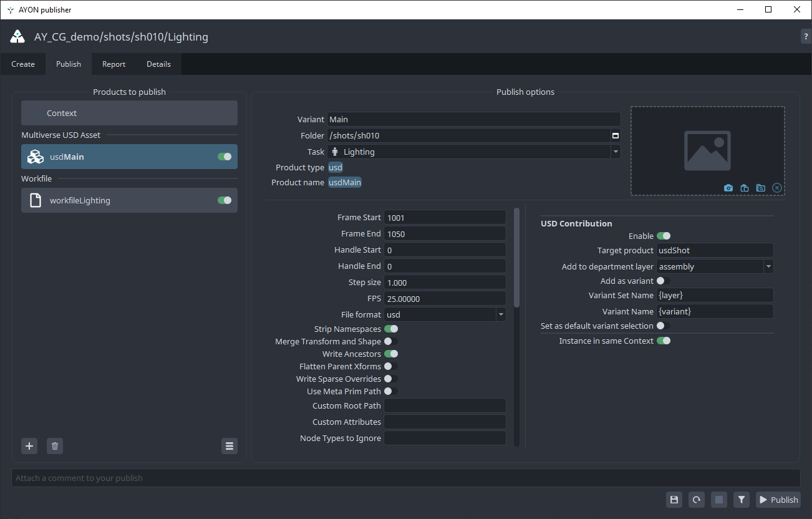Turn off Write Ancestors
The height and width of the screenshot is (519, 812).
391,354
